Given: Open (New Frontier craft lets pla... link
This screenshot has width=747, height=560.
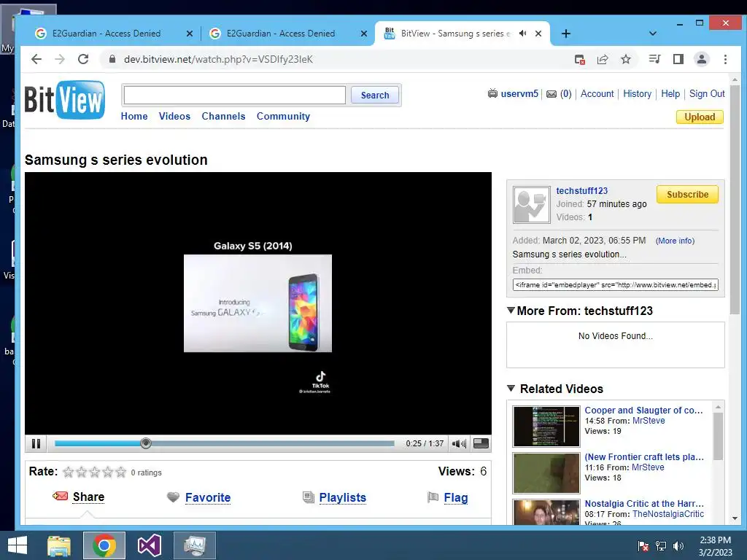Looking at the screenshot, I should (644, 457).
